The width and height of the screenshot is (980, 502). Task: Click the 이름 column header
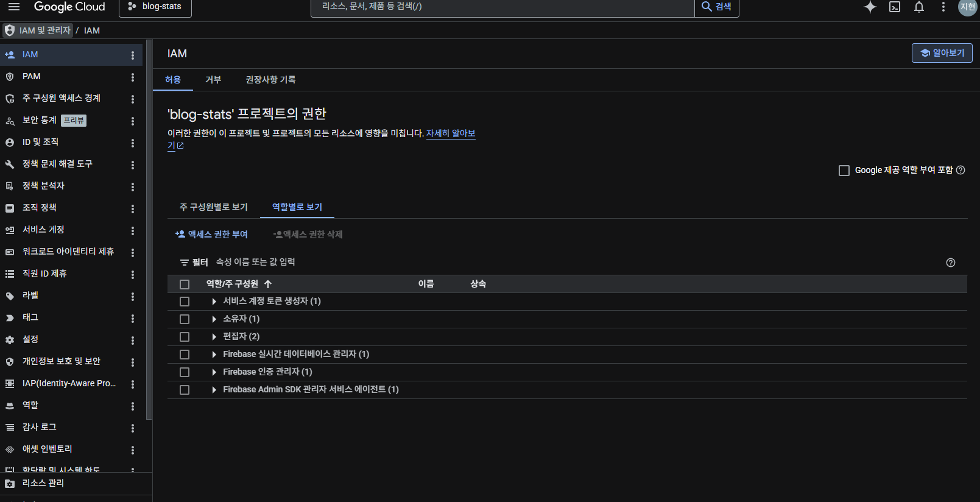(x=426, y=284)
